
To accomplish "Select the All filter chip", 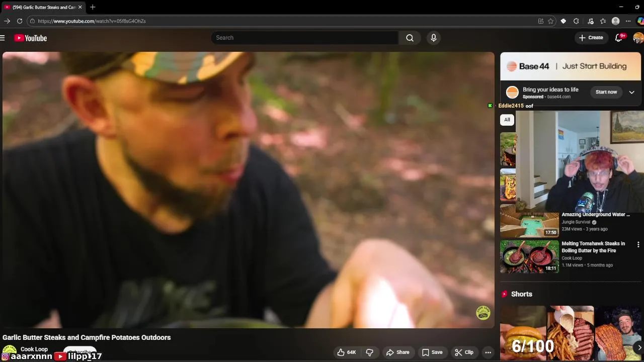I will (507, 120).
